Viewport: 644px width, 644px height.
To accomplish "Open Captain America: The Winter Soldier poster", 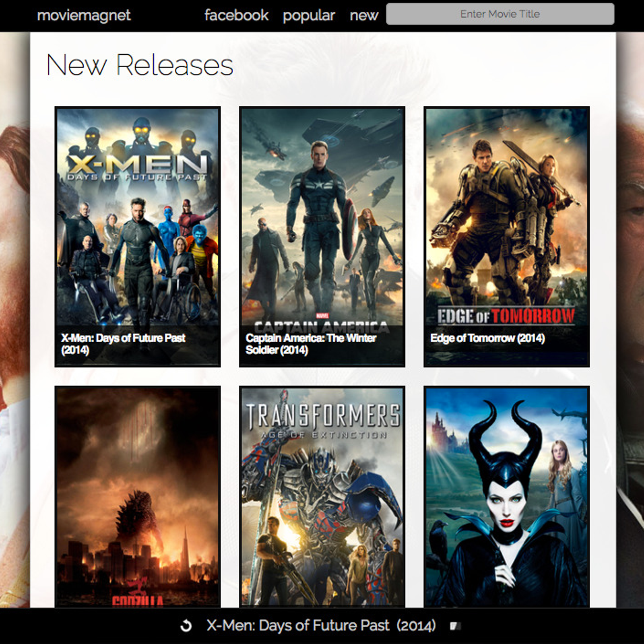I will pos(322,237).
